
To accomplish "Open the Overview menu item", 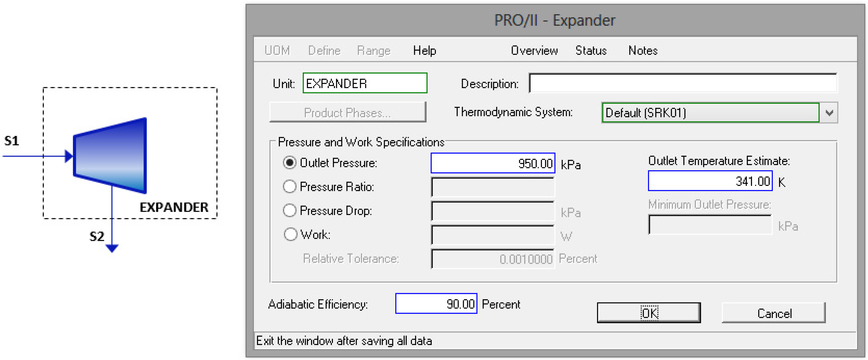I will pos(535,50).
